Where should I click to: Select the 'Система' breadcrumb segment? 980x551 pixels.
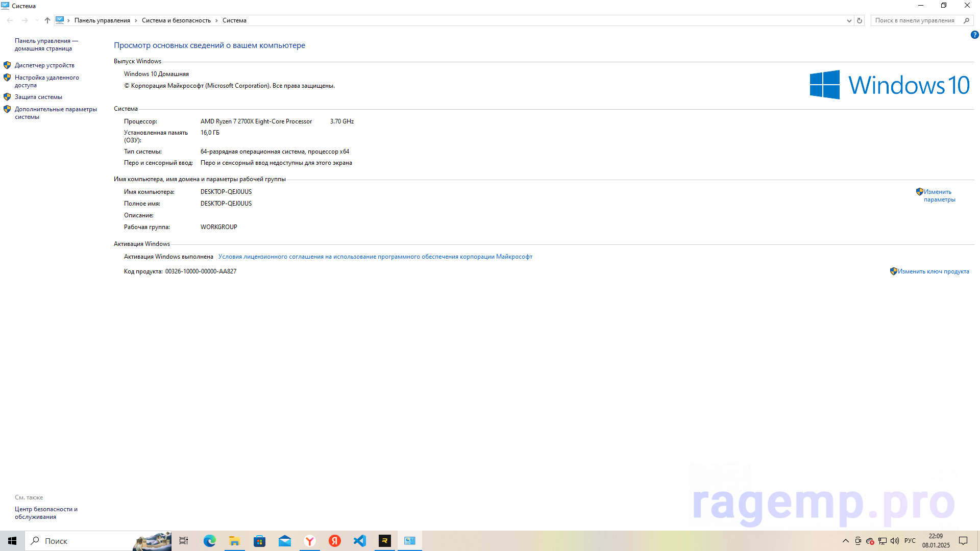tap(234, 20)
